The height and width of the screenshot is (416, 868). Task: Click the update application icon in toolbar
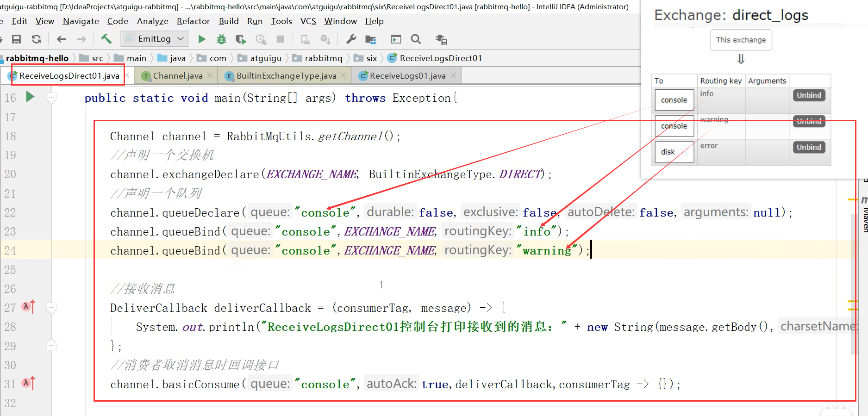pos(325,39)
